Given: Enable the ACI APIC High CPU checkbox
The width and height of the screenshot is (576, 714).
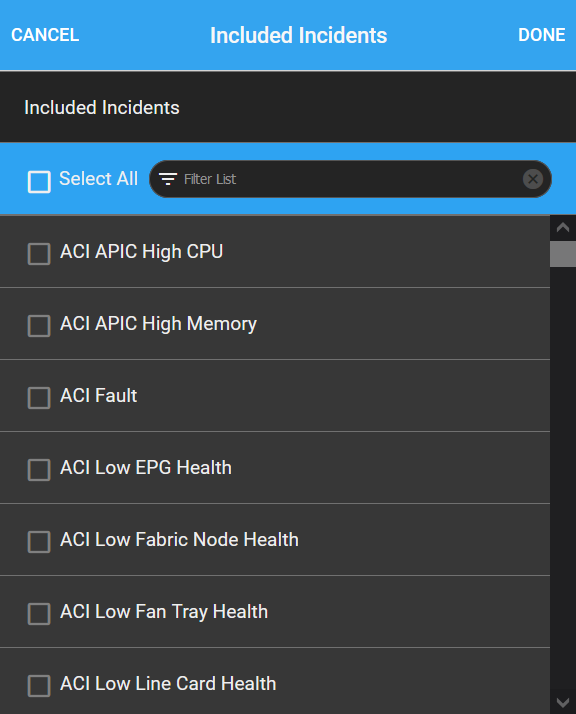Looking at the screenshot, I should tap(39, 254).
